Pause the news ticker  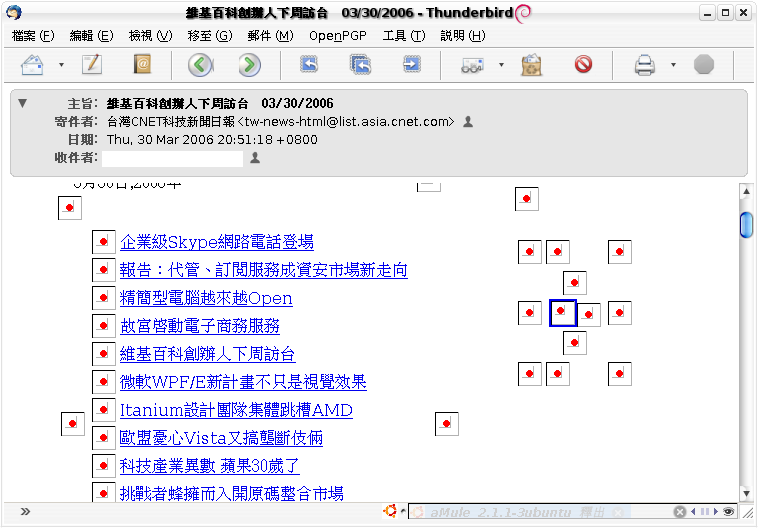coord(705,512)
